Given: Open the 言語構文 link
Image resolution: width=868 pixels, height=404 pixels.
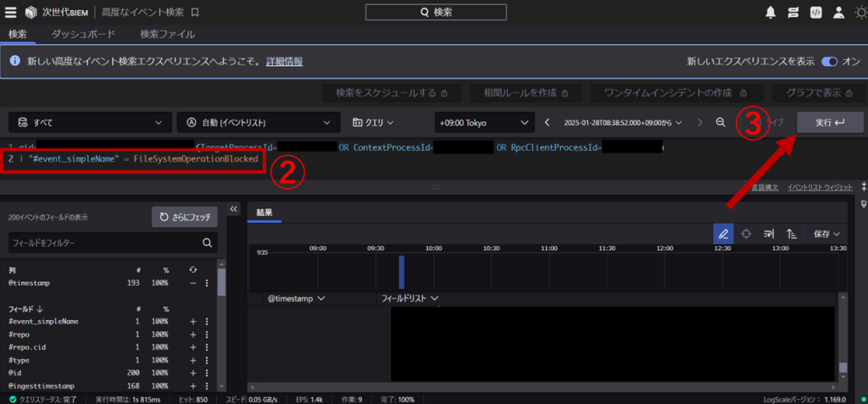Looking at the screenshot, I should pyautogui.click(x=765, y=188).
